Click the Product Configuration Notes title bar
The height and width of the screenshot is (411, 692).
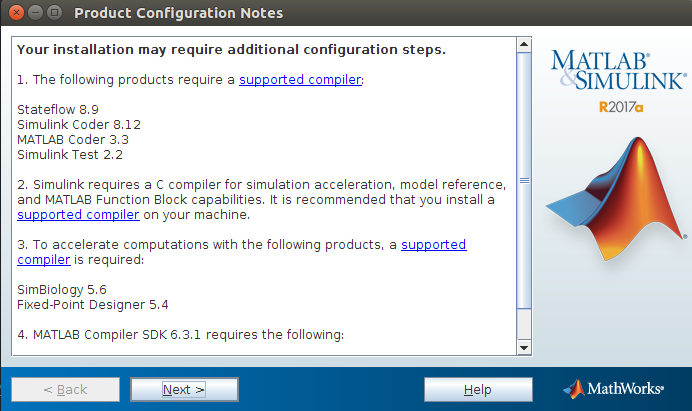pyautogui.click(x=300, y=13)
